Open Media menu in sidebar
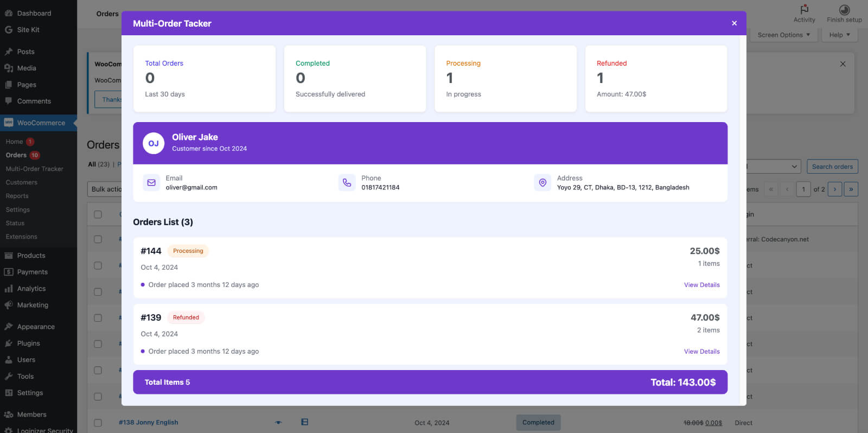This screenshot has height=433, width=868. coord(27,68)
